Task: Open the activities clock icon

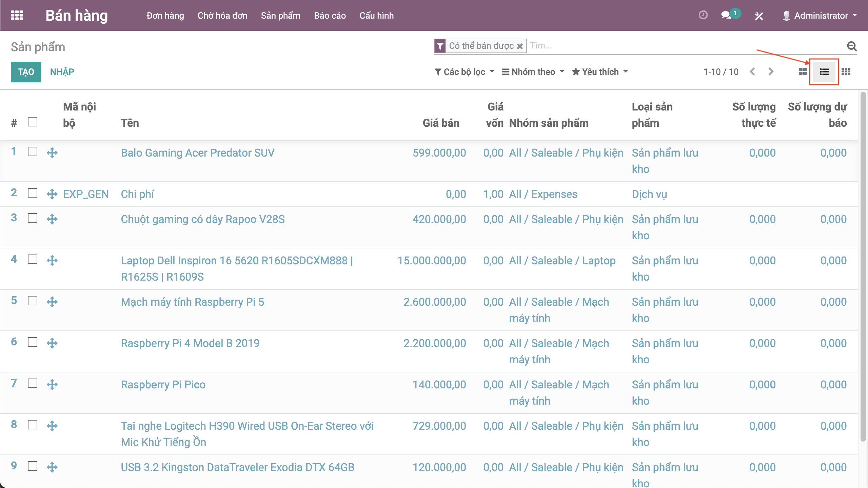Action: pos(703,15)
